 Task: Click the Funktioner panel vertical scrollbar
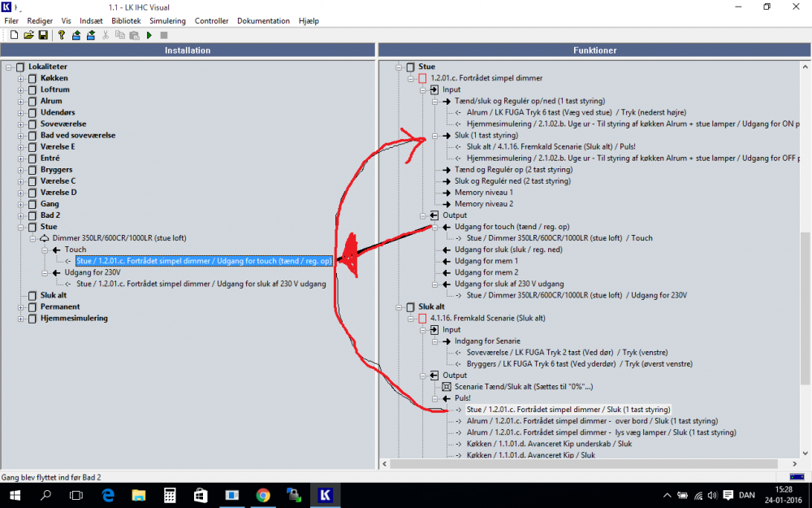[805, 268]
